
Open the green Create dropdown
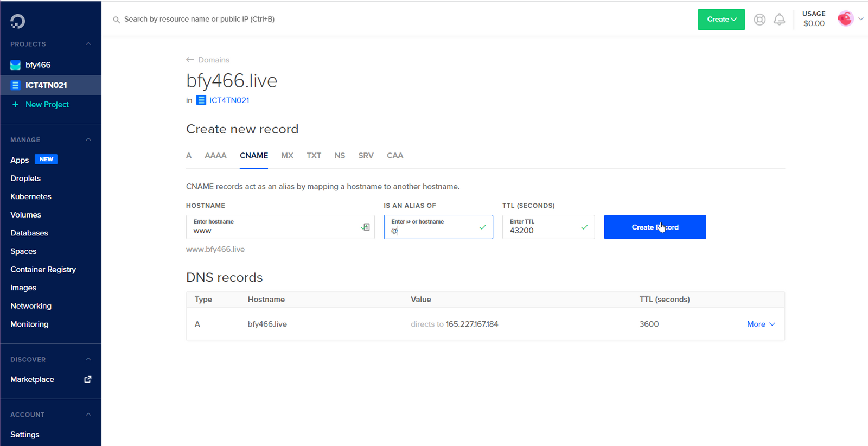(x=721, y=20)
